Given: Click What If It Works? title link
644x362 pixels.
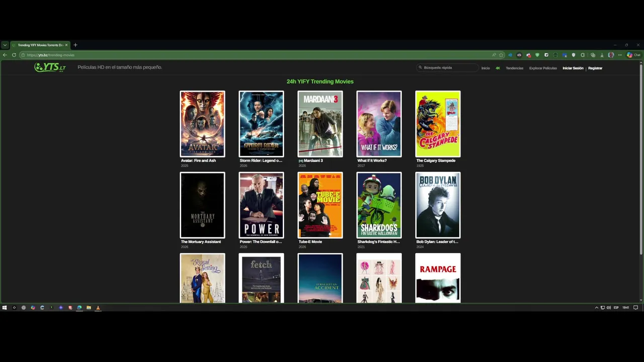Looking at the screenshot, I should tap(372, 160).
